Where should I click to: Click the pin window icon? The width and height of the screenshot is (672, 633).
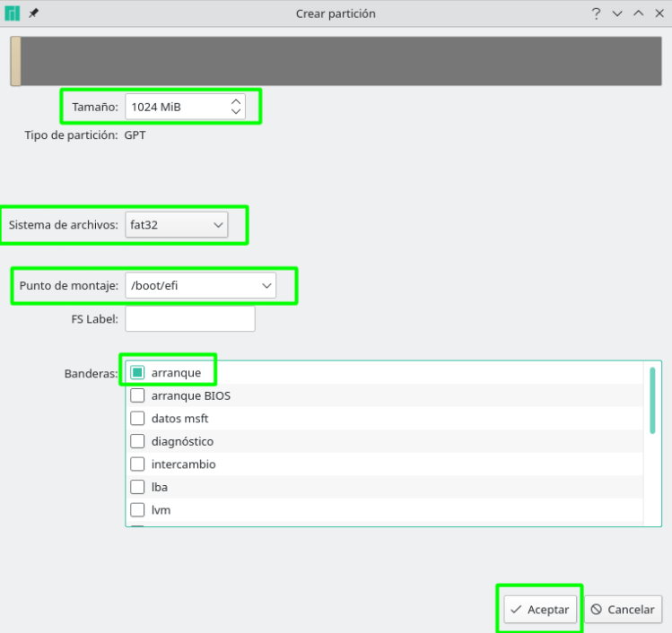(34, 13)
